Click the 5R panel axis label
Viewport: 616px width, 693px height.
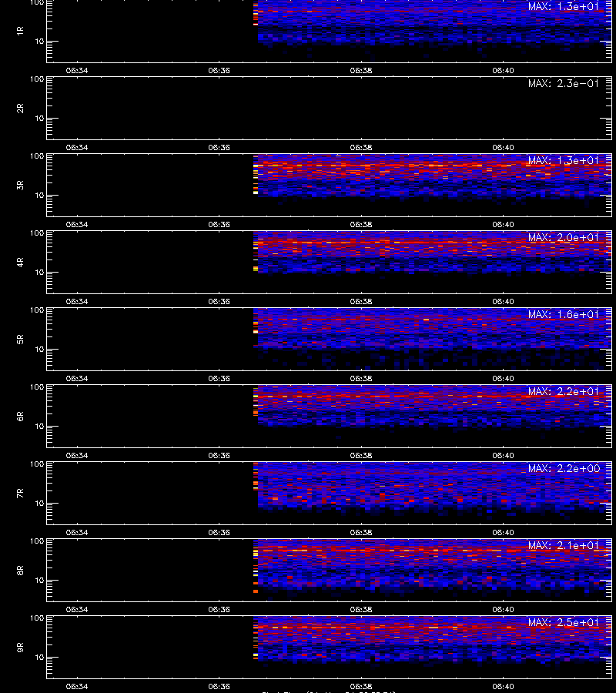pyautogui.click(x=20, y=339)
